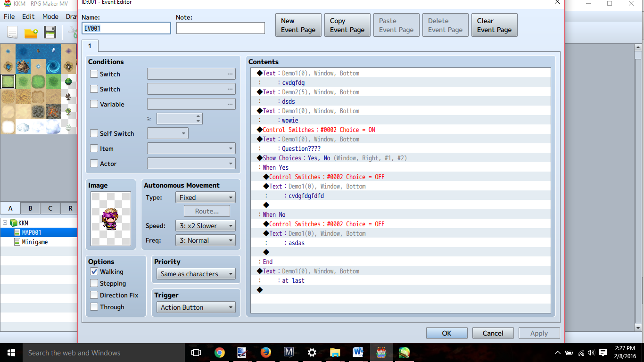Open the Action Center notifications icon
Viewport: 644px width, 362px height.
coord(603,353)
